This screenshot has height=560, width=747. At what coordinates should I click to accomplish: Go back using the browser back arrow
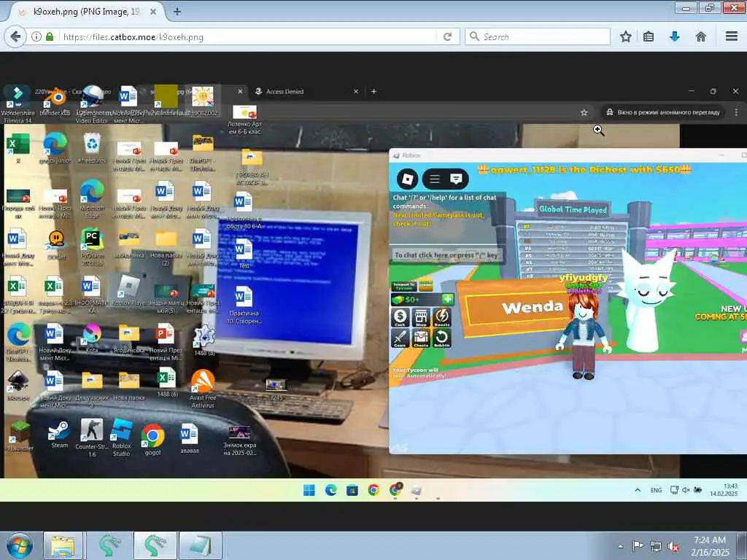point(15,36)
